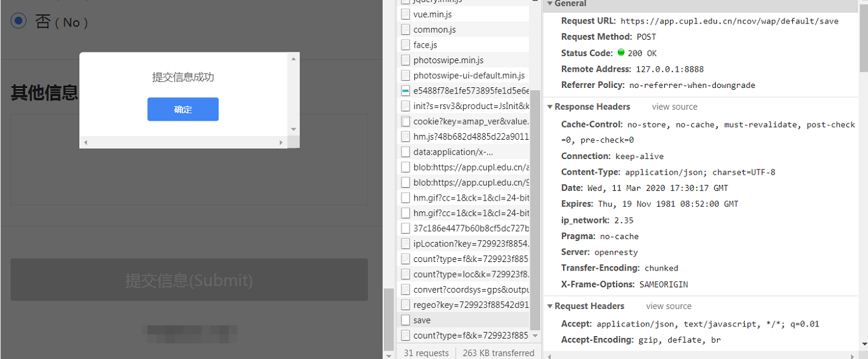Click the Request Method POST value
Viewport: 868px width, 359px height.
pos(646,37)
